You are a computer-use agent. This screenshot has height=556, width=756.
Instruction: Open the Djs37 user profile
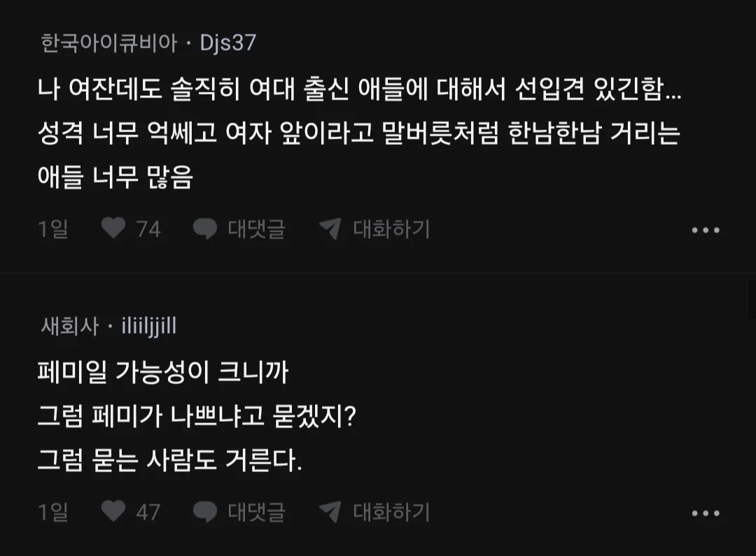pos(228,43)
